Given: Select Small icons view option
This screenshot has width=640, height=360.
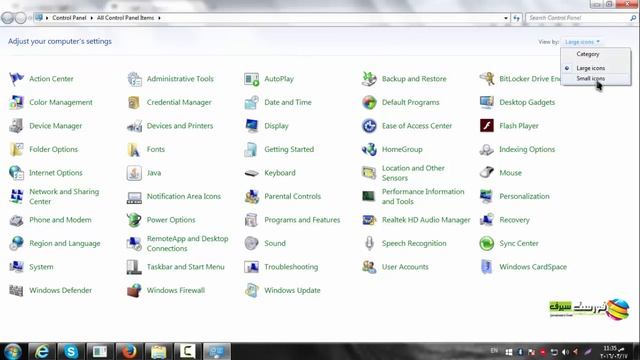Looking at the screenshot, I should pyautogui.click(x=591, y=78).
